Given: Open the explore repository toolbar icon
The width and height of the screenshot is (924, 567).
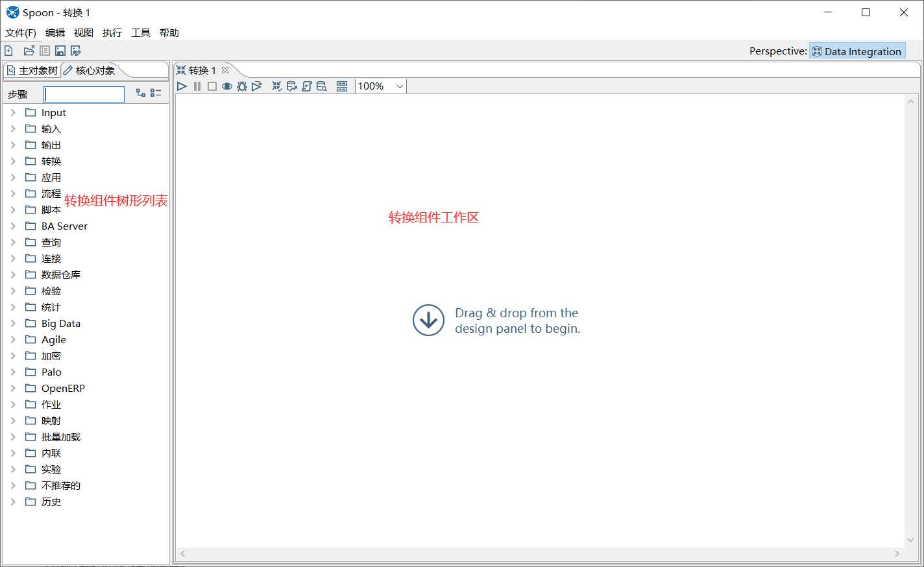Looking at the screenshot, I should 45,51.
